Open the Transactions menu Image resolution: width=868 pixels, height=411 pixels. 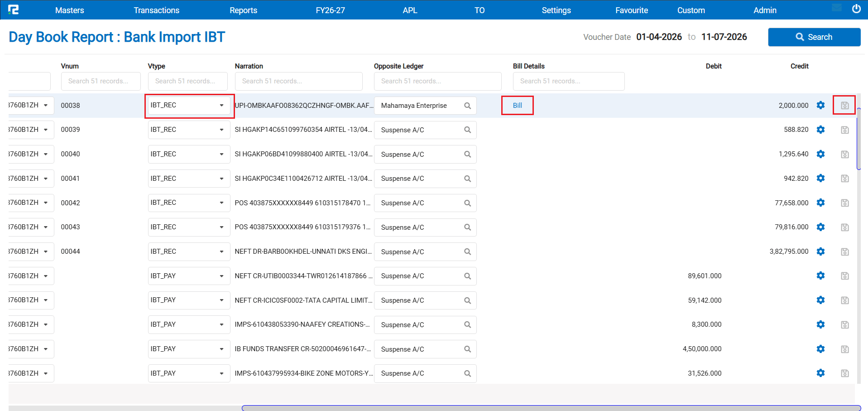156,10
